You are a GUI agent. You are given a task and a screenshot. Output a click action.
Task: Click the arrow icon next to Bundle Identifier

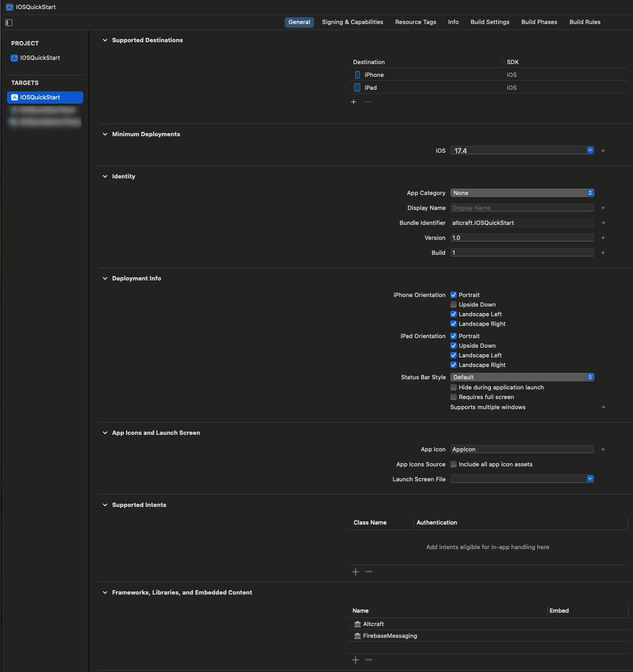point(603,223)
